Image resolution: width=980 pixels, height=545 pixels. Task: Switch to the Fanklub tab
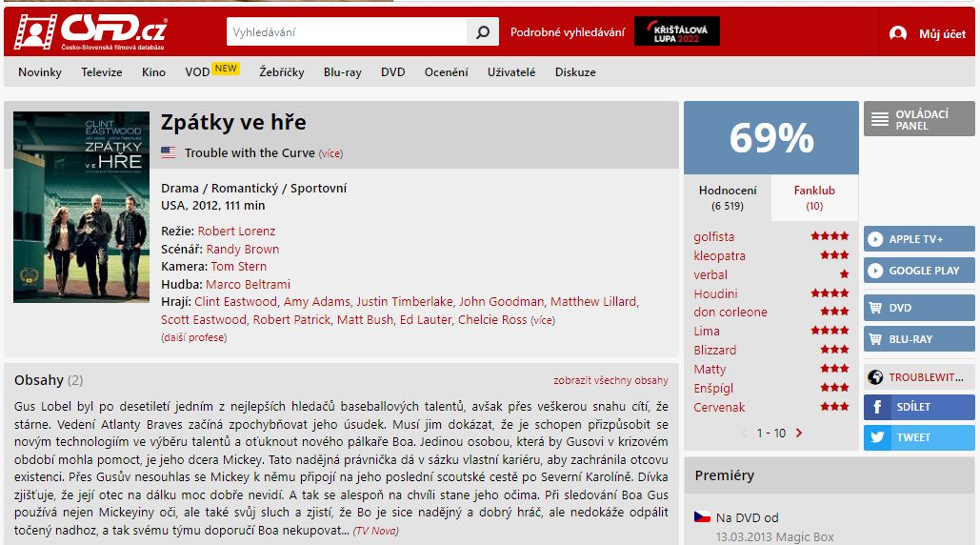[814, 197]
